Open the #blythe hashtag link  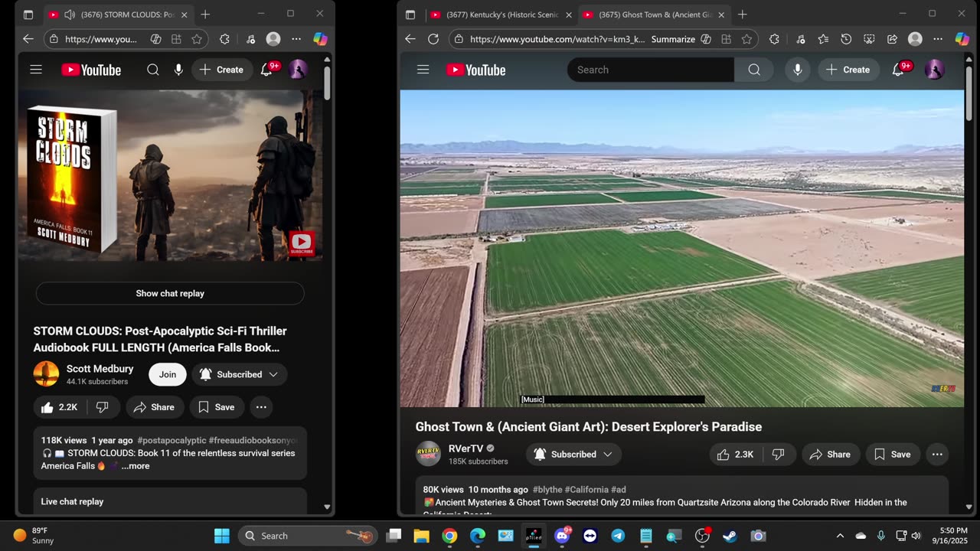pos(547,490)
